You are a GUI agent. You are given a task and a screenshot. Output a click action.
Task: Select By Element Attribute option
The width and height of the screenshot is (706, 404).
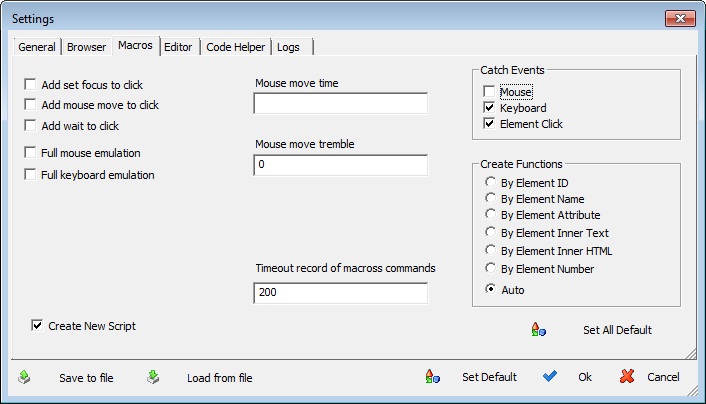(490, 214)
